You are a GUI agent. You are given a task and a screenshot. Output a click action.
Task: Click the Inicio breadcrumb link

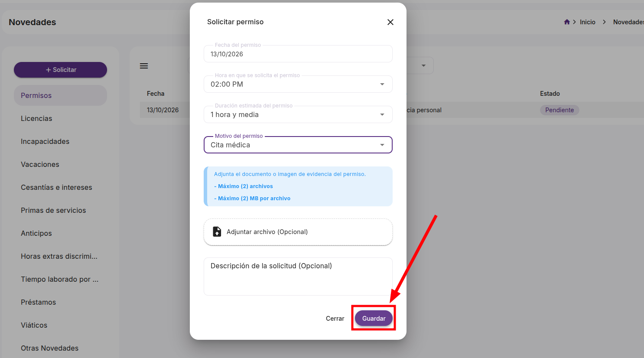[588, 22]
